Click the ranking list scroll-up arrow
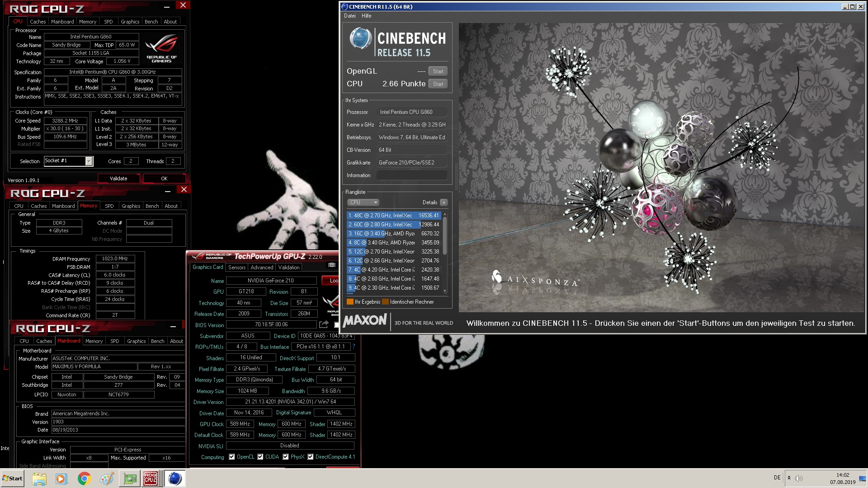868x488 pixels. (445, 214)
